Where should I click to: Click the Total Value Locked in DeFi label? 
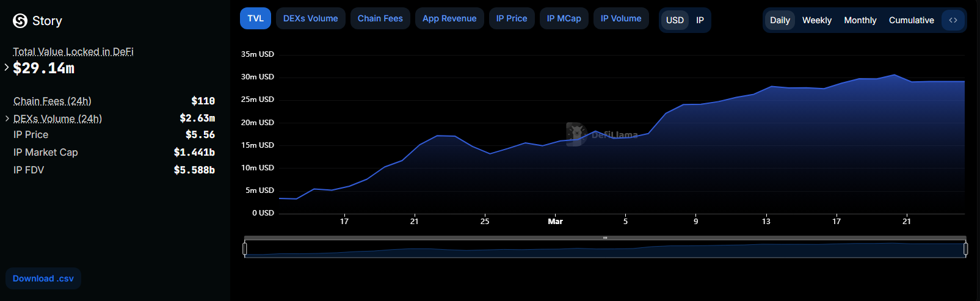click(x=73, y=52)
